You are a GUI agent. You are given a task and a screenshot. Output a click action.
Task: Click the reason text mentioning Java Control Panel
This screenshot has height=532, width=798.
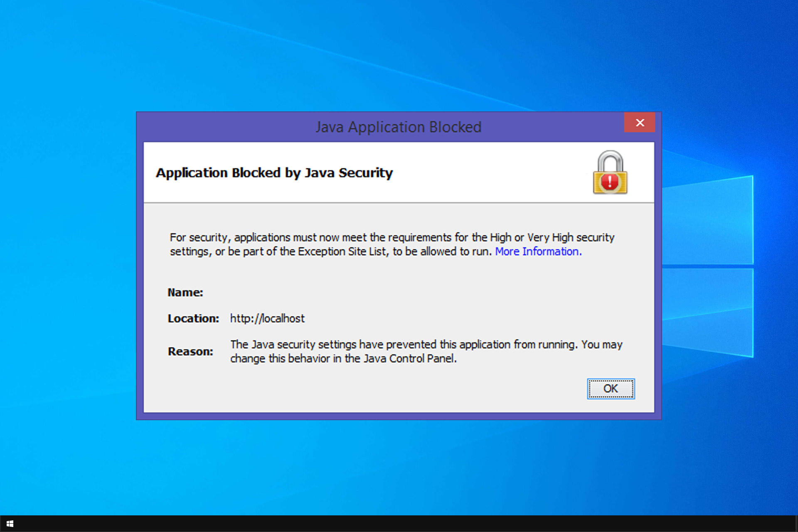(x=426, y=352)
